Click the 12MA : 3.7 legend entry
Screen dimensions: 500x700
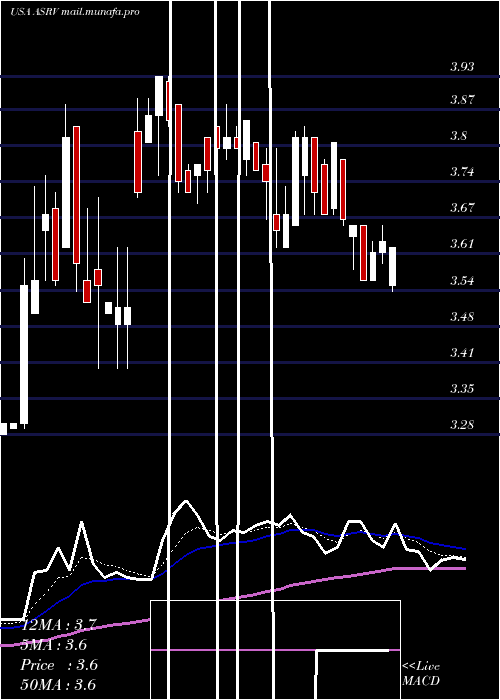click(58, 625)
